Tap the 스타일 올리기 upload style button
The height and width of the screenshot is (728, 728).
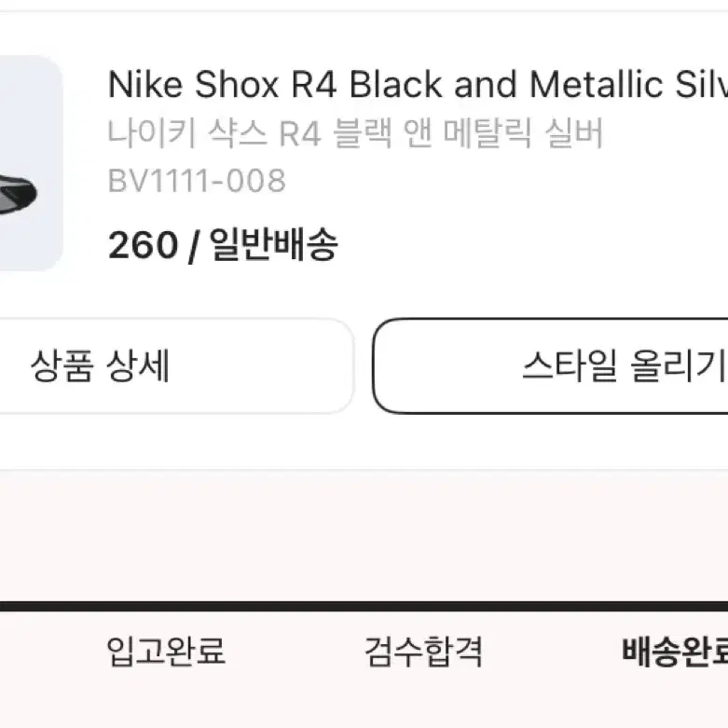click(x=550, y=365)
